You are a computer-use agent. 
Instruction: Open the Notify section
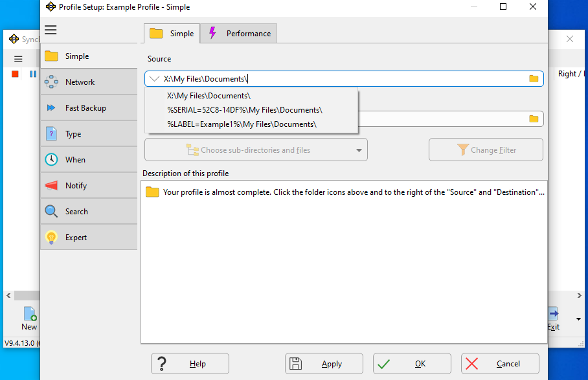tap(89, 186)
